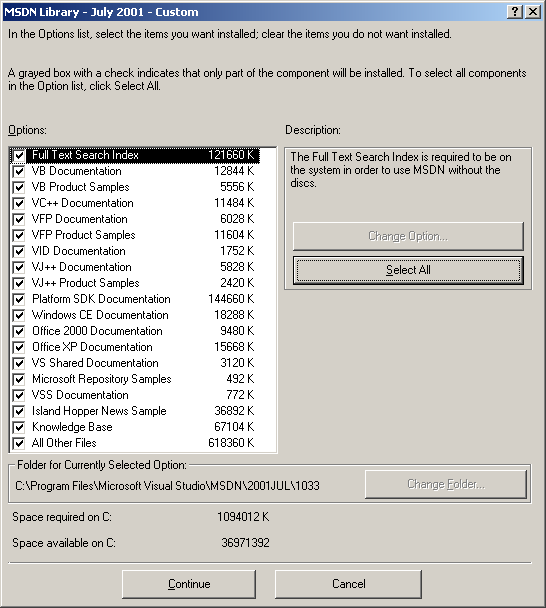Close the MSDN Library Custom dialog

click(533, 12)
